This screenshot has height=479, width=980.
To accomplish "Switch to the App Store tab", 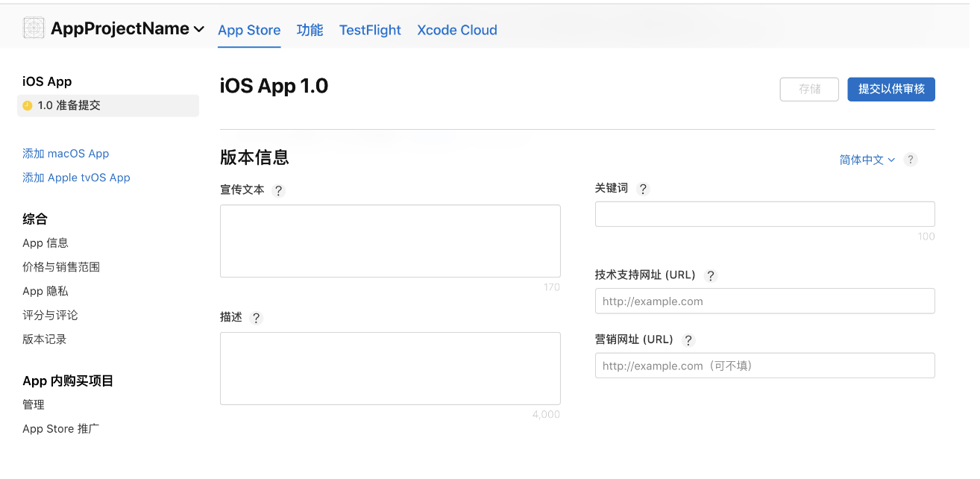I will 249,30.
